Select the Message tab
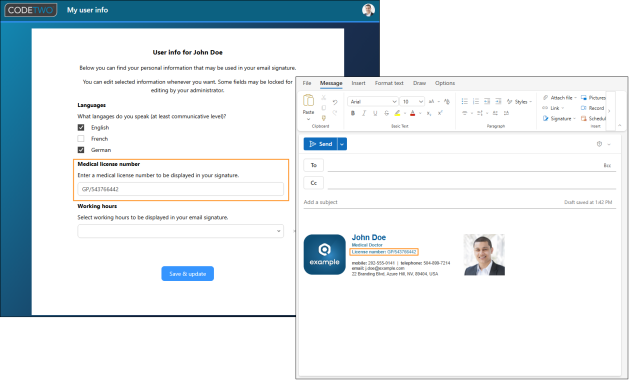629x382 pixels. (331, 83)
